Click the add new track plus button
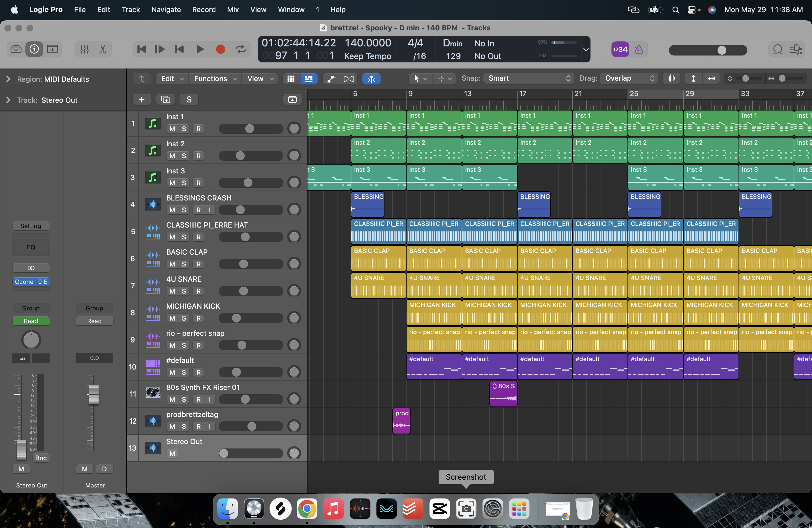This screenshot has width=812, height=528. (x=142, y=100)
